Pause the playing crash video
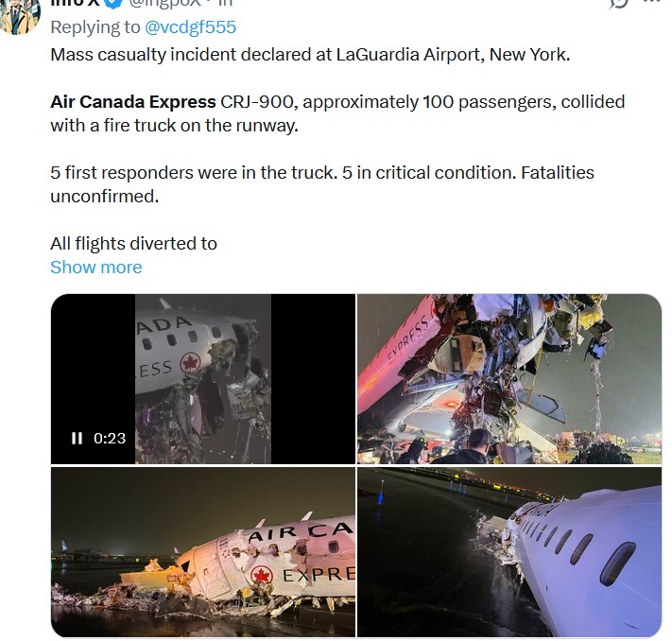The height and width of the screenshot is (641, 672). pos(77,438)
